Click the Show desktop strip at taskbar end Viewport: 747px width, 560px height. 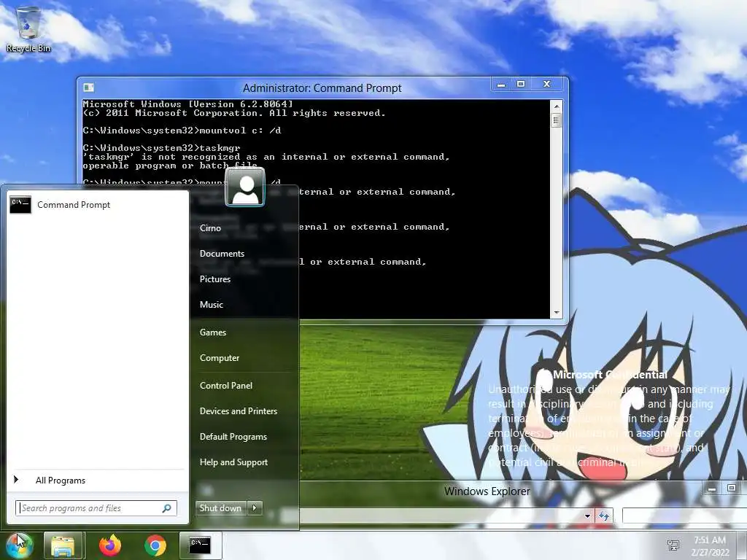pos(742,545)
